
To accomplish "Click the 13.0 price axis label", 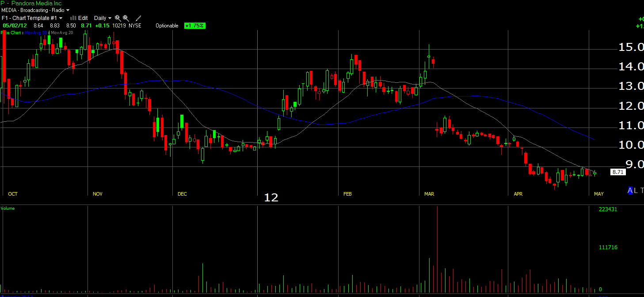I will (631, 86).
